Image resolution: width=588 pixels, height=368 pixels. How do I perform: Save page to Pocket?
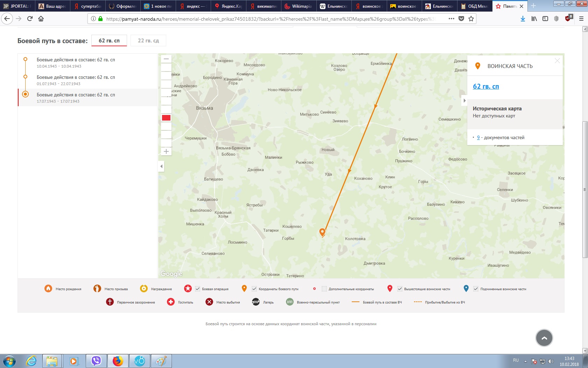pyautogui.click(x=461, y=19)
